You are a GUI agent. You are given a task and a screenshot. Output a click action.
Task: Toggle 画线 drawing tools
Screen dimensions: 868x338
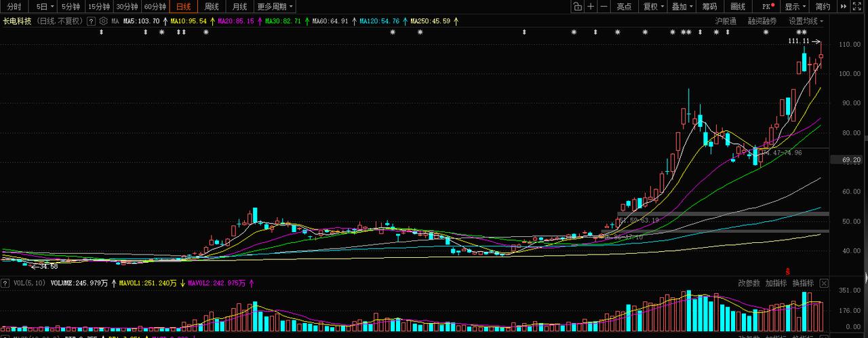(x=738, y=7)
